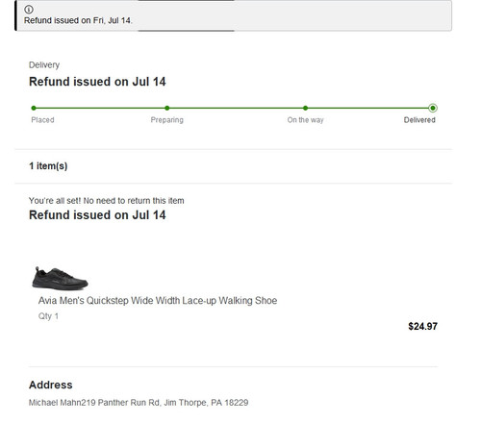Click the 1 item(s) section header

click(48, 166)
